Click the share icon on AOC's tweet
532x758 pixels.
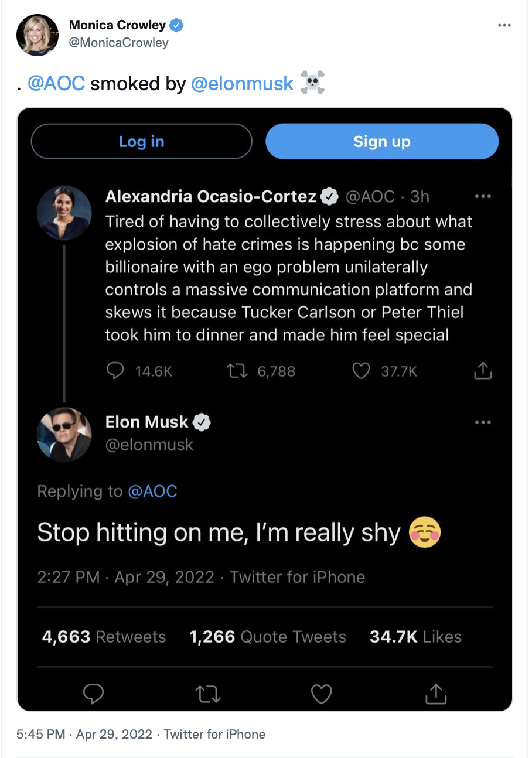tap(482, 370)
